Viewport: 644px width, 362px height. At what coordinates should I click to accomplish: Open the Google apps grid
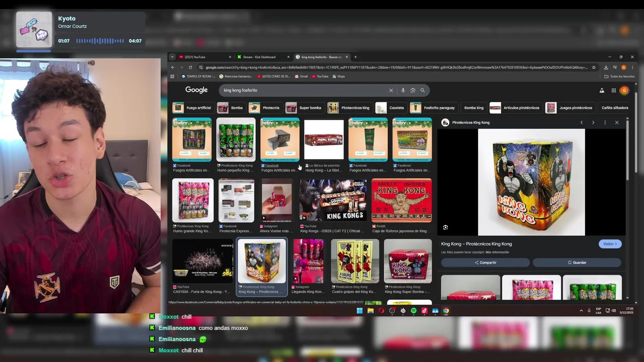tap(614, 90)
